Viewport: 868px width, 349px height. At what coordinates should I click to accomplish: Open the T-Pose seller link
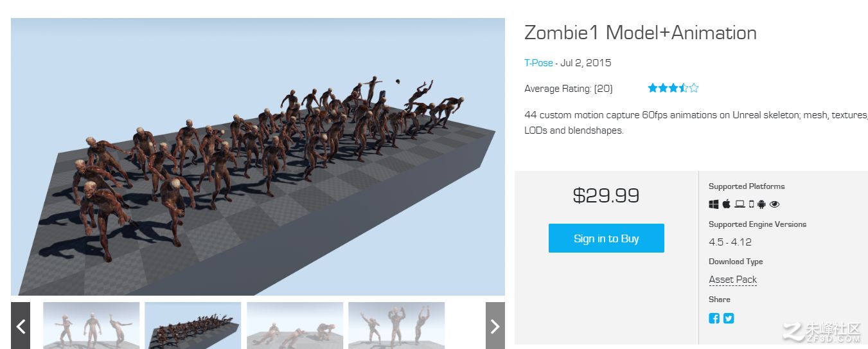click(538, 63)
